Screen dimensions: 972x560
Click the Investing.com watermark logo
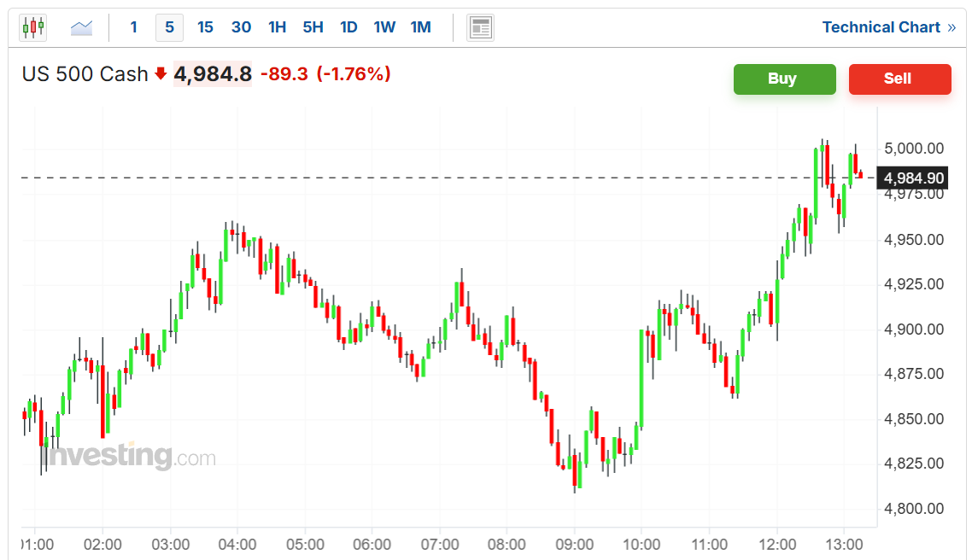[130, 457]
